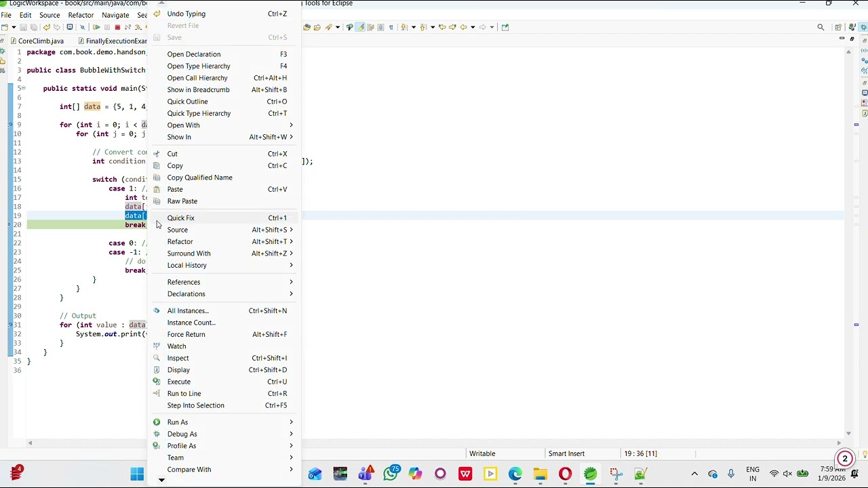Click the editor horizontal scrollbar
Screen dimensions: 868x488
click(434, 443)
